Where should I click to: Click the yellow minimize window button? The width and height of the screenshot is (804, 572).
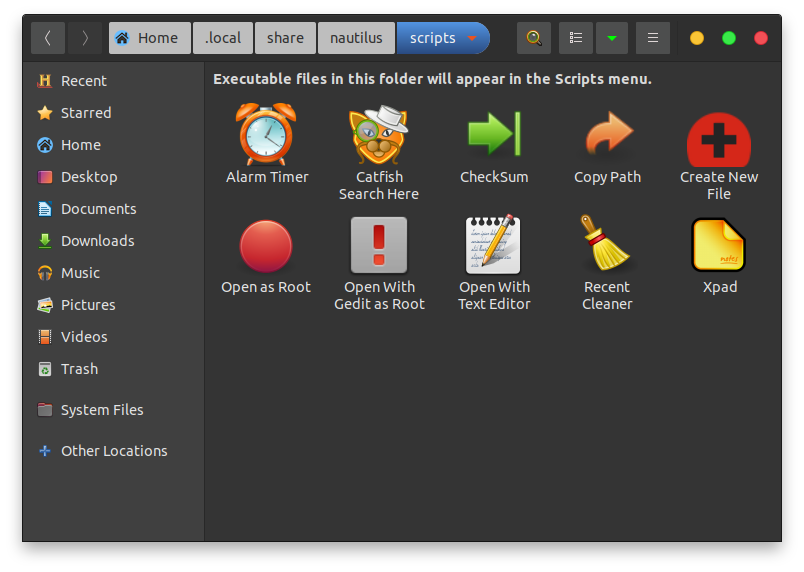pyautogui.click(x=696, y=38)
